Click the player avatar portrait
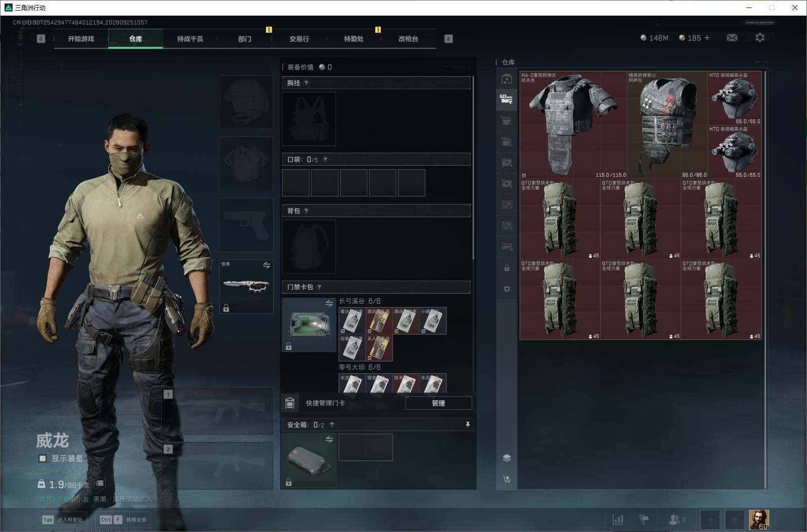The height and width of the screenshot is (532, 807). coord(759,519)
